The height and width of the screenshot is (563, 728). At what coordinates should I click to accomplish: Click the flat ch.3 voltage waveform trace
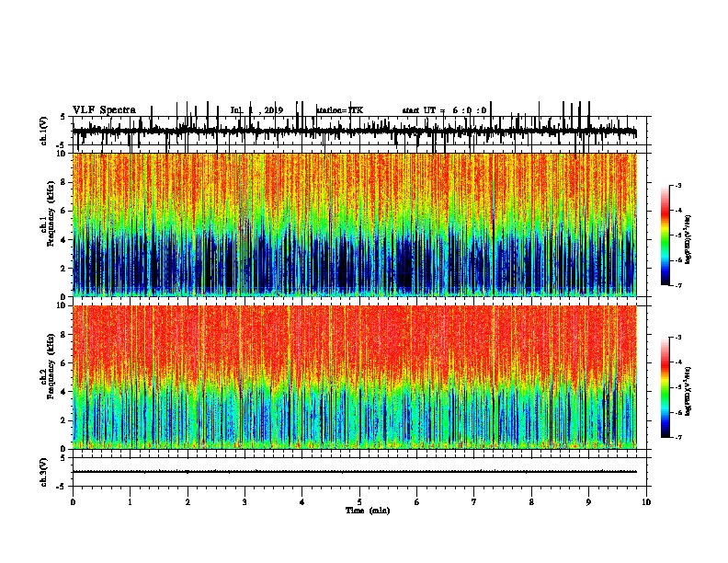[x=354, y=472]
